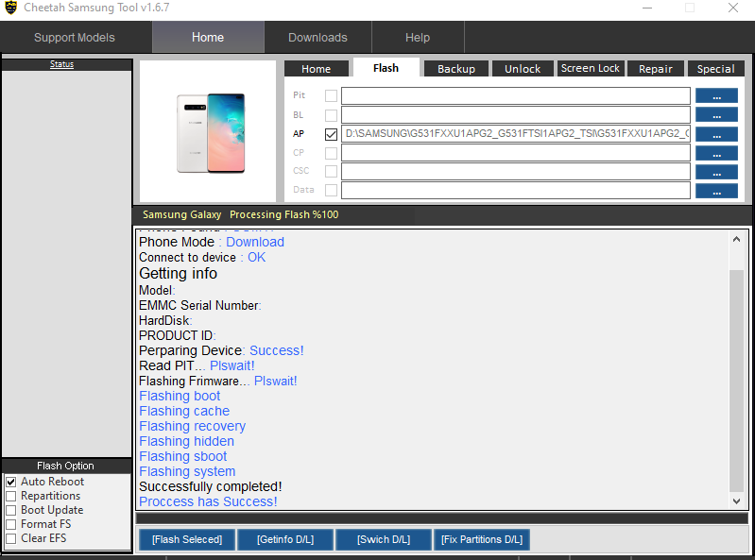
Task: Open the Help menu
Action: (x=418, y=38)
